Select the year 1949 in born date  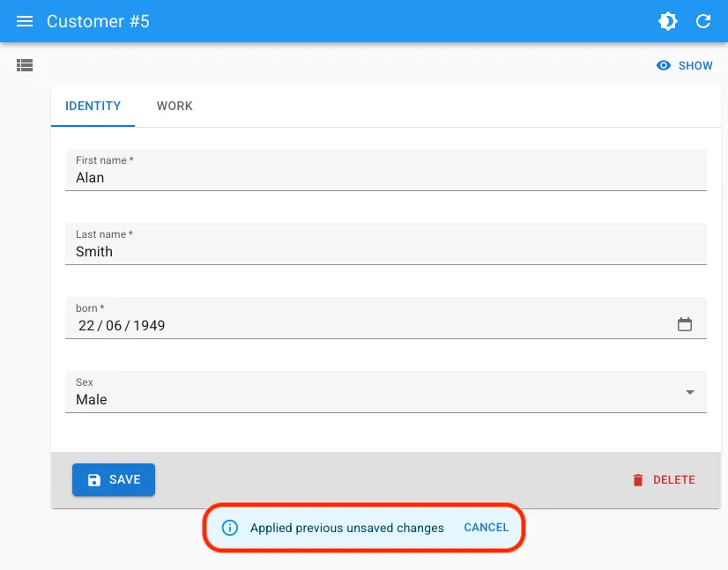149,325
